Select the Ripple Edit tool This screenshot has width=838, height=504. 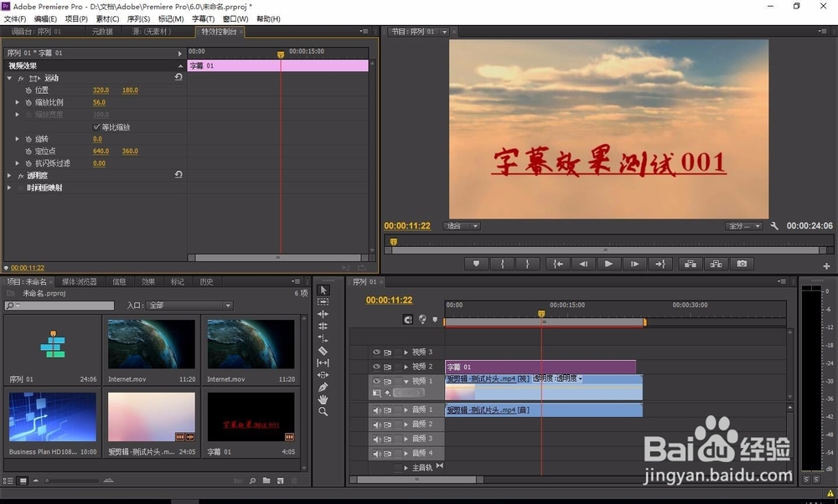323,314
